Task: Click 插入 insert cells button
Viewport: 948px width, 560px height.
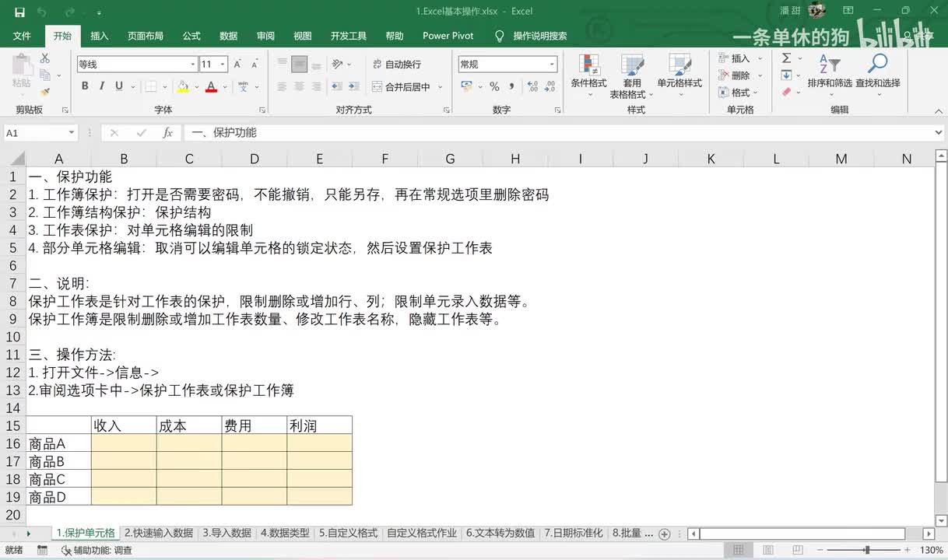Action: point(734,58)
